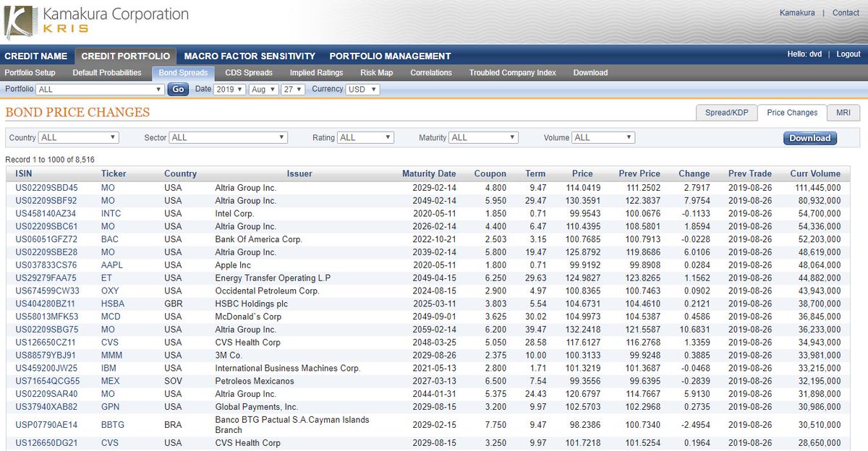
Task: Follow the Kamakura link at top right
Action: [x=797, y=13]
